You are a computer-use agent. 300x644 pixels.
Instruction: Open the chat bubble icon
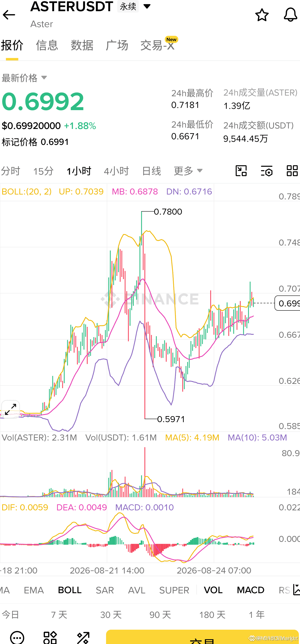click(x=17, y=638)
